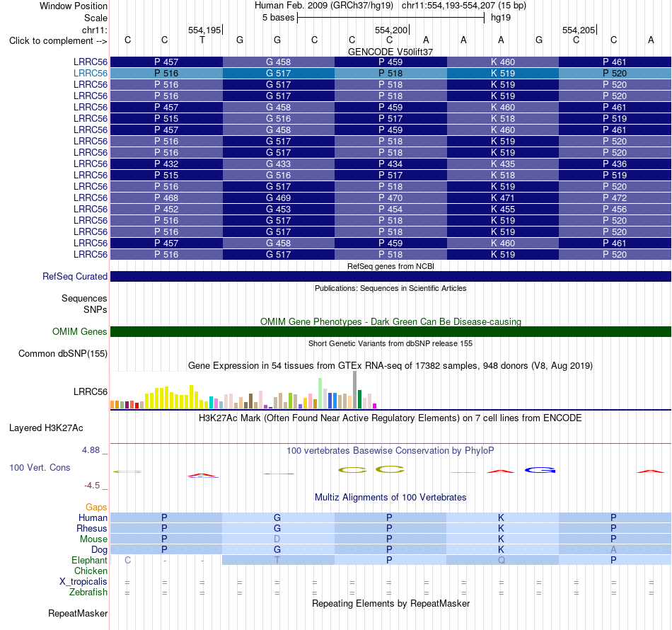672x630 pixels.
Task: Open 'RefSeq genes from NCBI' track title
Action: point(390,266)
